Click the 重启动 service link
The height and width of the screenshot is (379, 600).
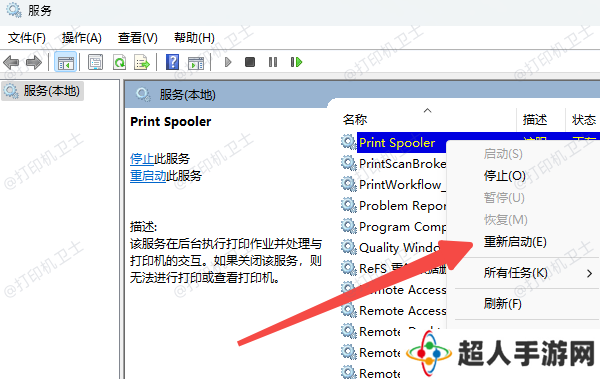click(x=148, y=176)
